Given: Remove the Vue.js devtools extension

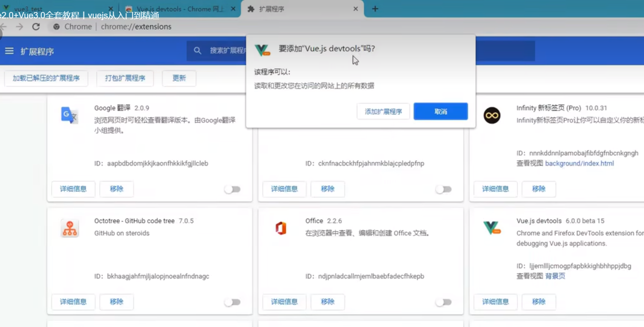Looking at the screenshot, I should [x=539, y=302].
